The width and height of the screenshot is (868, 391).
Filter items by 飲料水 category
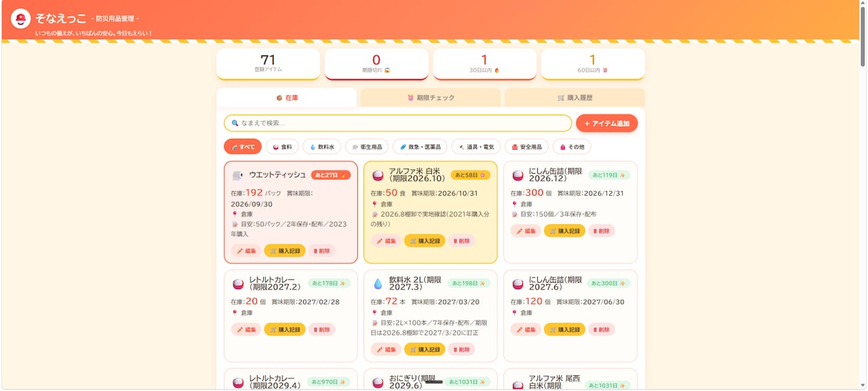tap(322, 147)
